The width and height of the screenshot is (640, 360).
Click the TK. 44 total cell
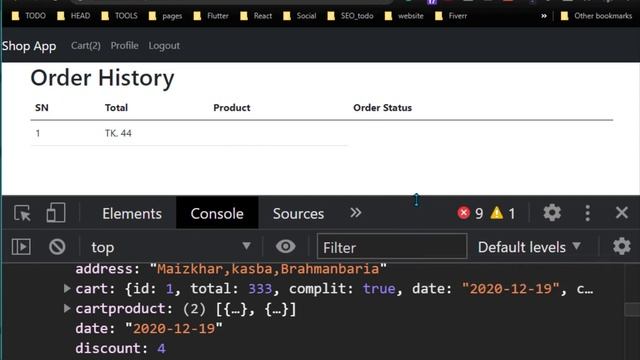click(x=118, y=133)
